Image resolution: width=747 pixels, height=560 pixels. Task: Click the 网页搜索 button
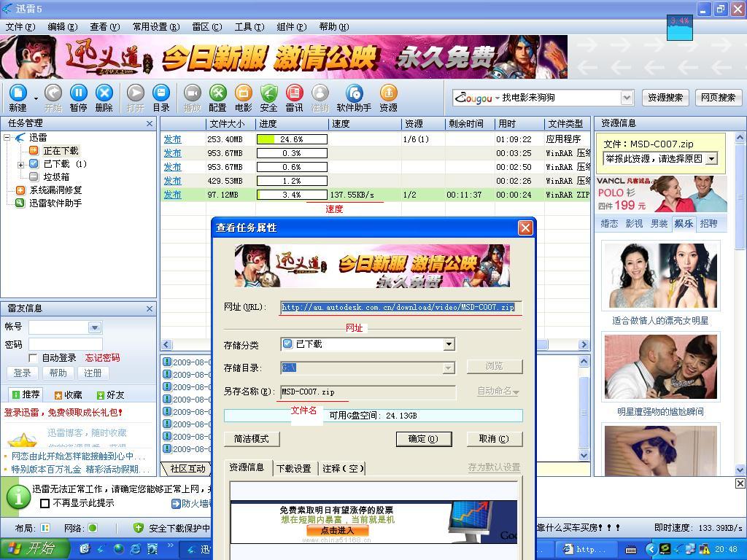[719, 98]
